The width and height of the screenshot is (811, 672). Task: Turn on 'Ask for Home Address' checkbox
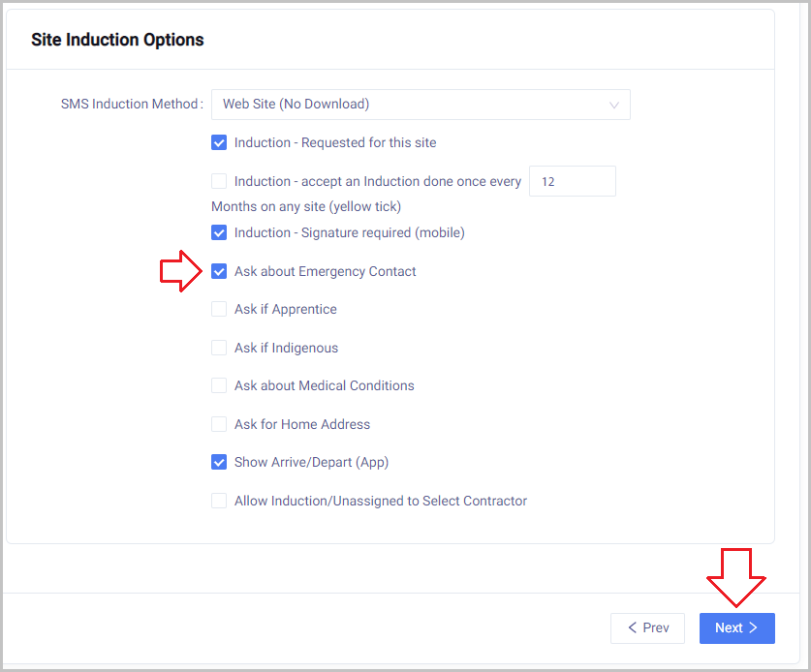[x=219, y=424]
